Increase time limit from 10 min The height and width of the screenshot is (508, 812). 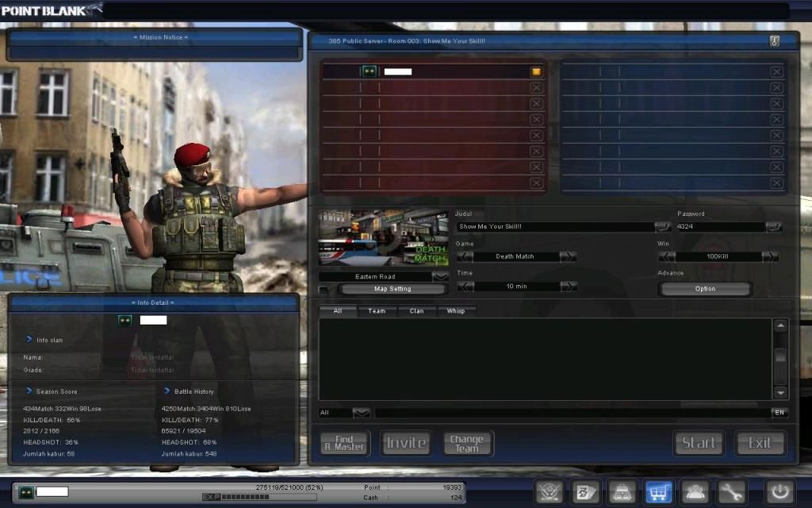point(568,286)
